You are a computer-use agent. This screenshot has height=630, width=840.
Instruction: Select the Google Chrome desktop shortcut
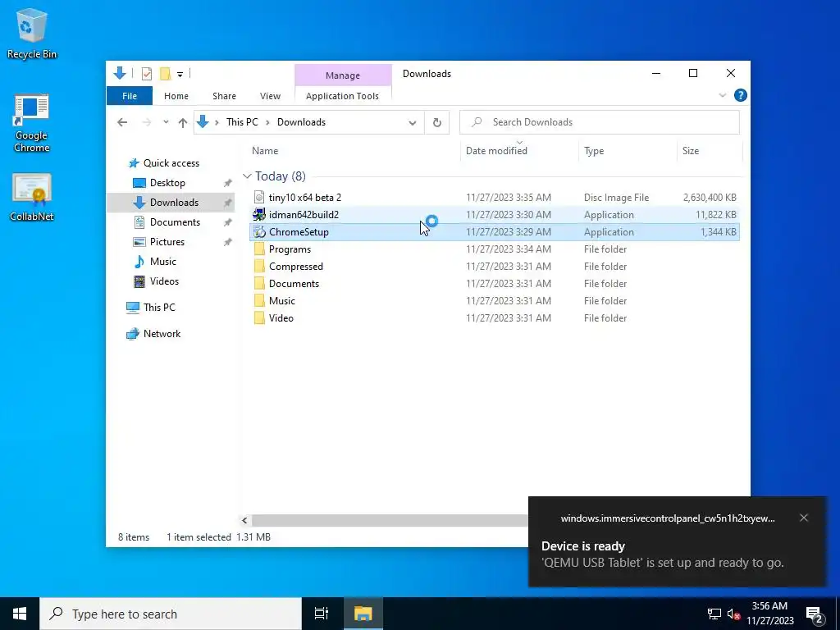32,123
